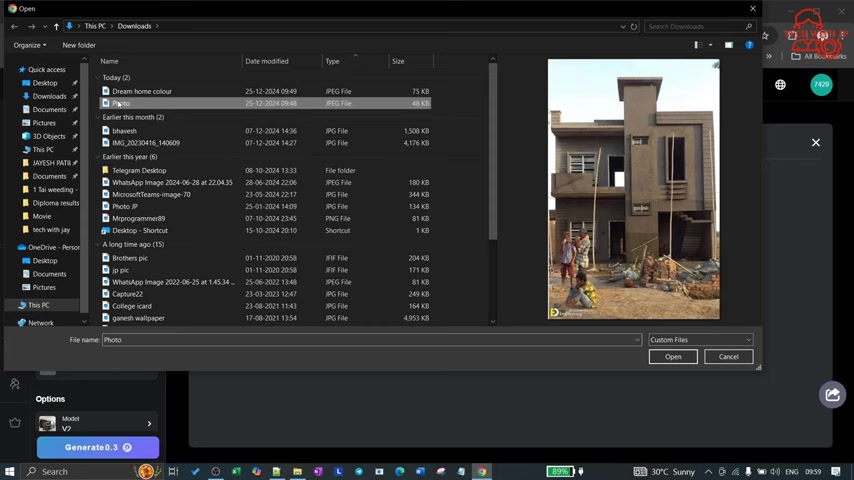
Task: Toggle the preview pane icon
Action: point(728,45)
